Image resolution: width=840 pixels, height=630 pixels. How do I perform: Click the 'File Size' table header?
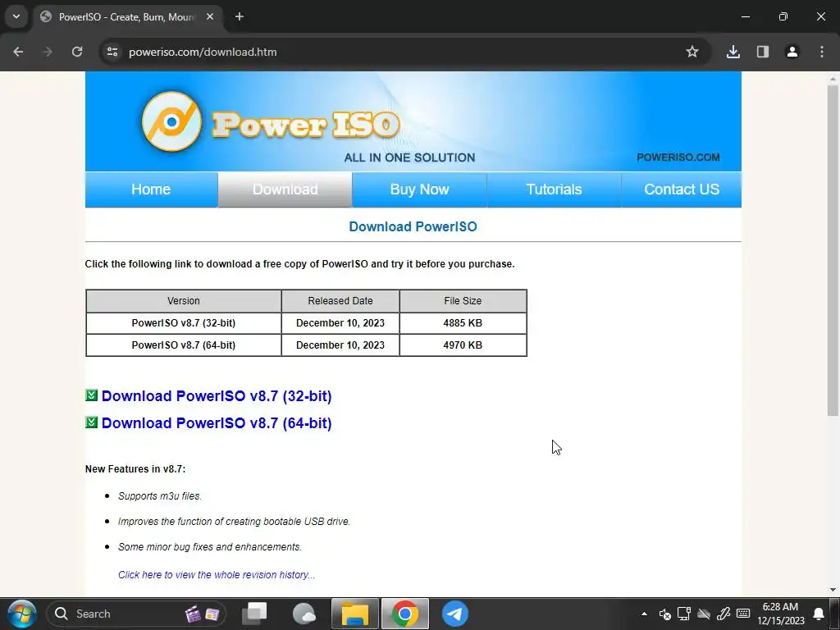click(x=463, y=301)
